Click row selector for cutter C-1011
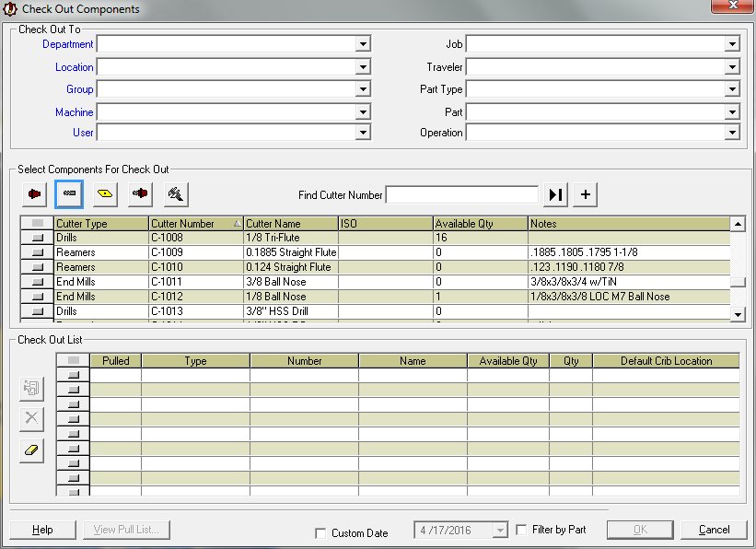 tap(37, 282)
